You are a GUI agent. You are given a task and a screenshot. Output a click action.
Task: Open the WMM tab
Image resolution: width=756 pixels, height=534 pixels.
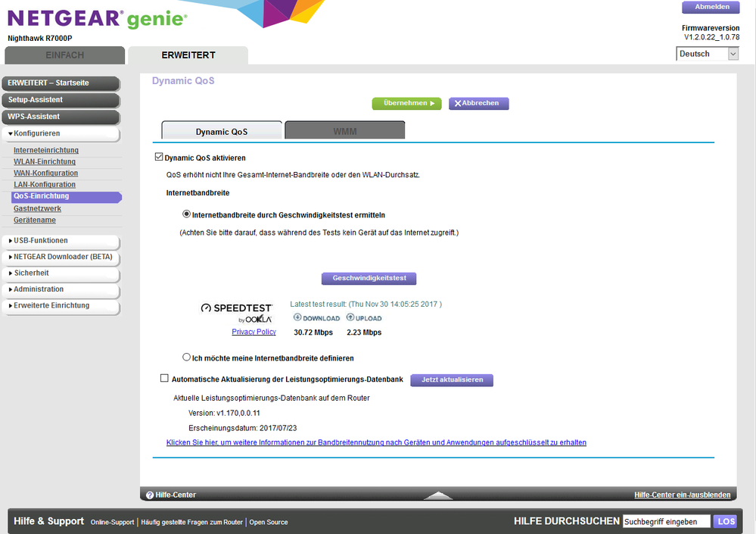(x=345, y=131)
